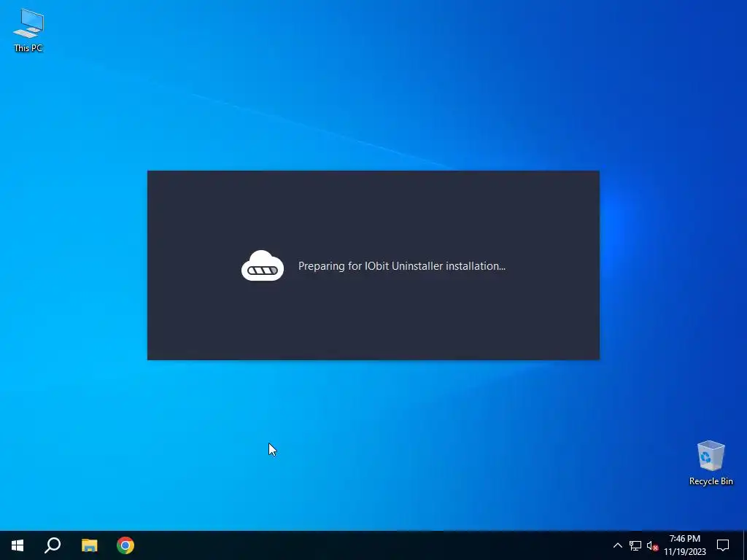
Task: Open taskbar search magnifier
Action: pos(53,545)
